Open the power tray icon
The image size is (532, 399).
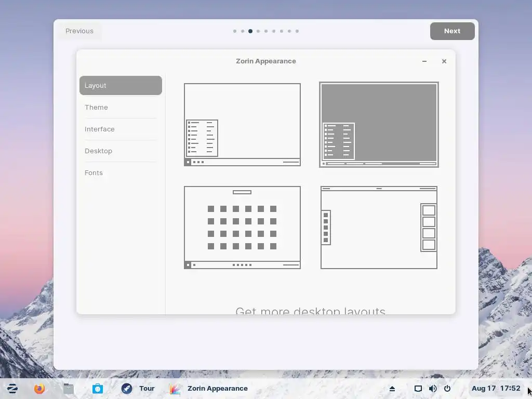point(447,389)
